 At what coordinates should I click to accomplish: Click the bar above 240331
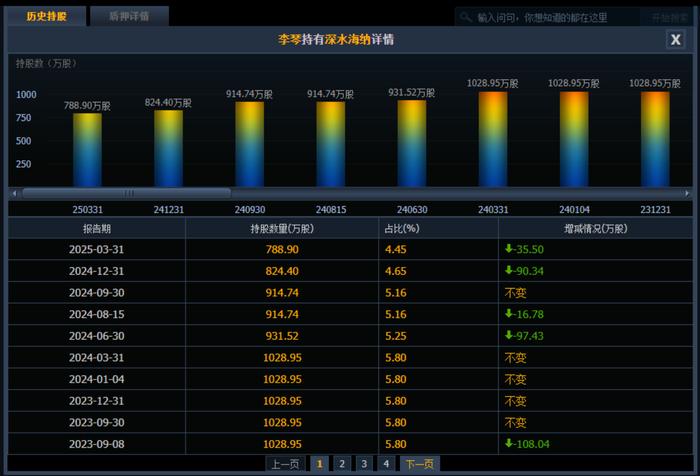pyautogui.click(x=493, y=139)
